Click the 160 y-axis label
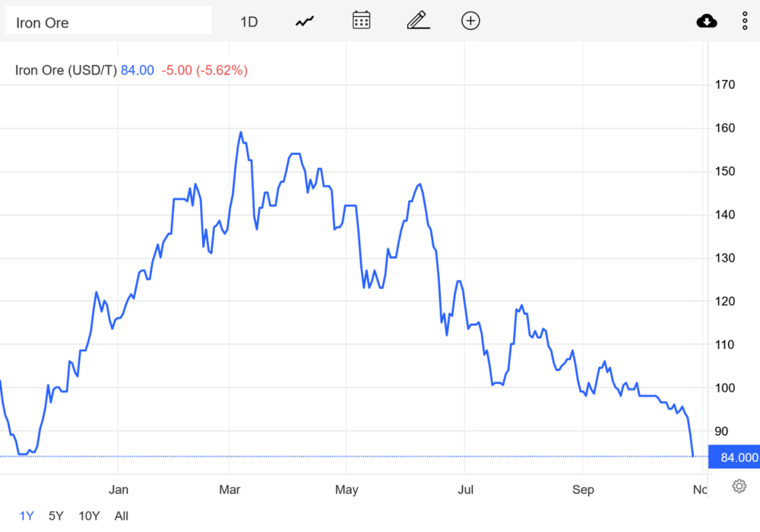Viewport: 760px width, 532px height. click(x=724, y=128)
